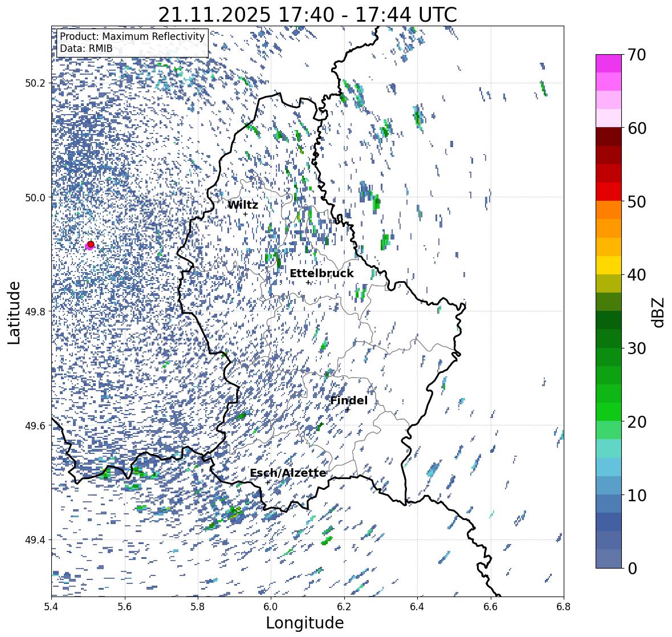Click the plot title "21.11.2025 17:40 - 17:44 UTC"
672x637 pixels.
307,15
